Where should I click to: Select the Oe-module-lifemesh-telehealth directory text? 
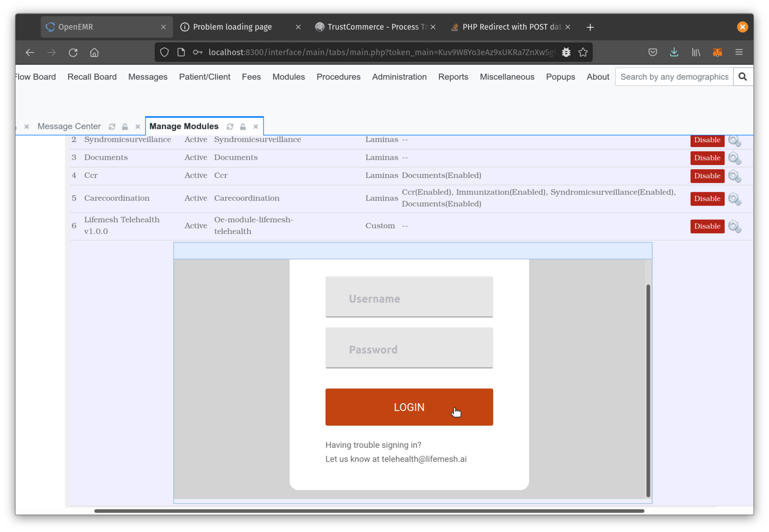pyautogui.click(x=253, y=226)
